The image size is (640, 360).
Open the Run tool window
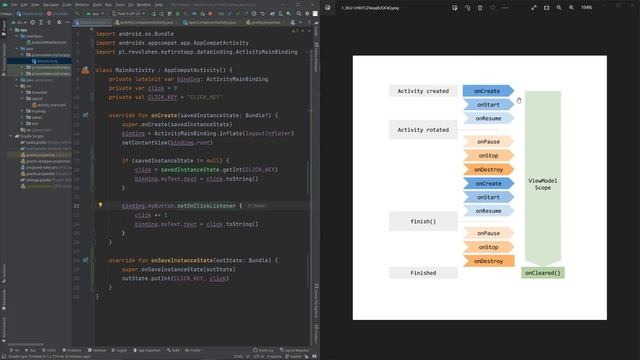point(30,350)
